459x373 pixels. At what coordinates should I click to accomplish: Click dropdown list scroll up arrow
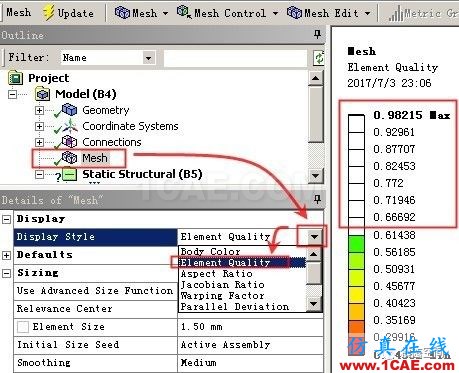click(314, 254)
